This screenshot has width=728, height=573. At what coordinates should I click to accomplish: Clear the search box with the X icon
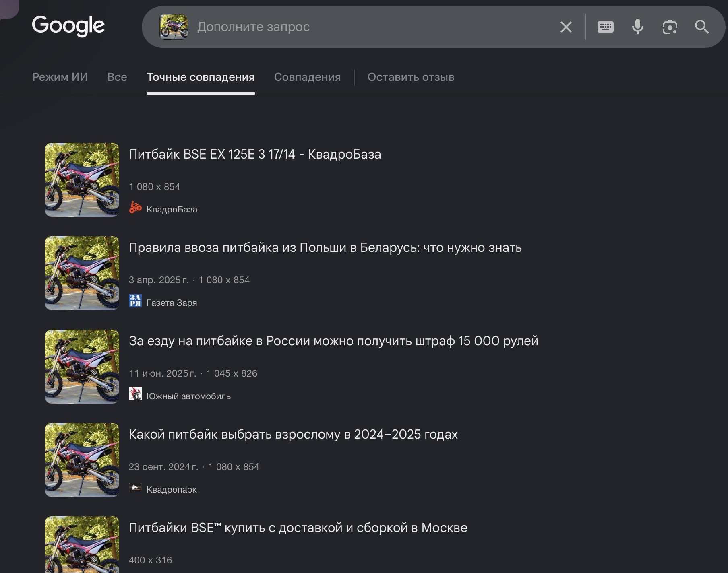(x=566, y=27)
